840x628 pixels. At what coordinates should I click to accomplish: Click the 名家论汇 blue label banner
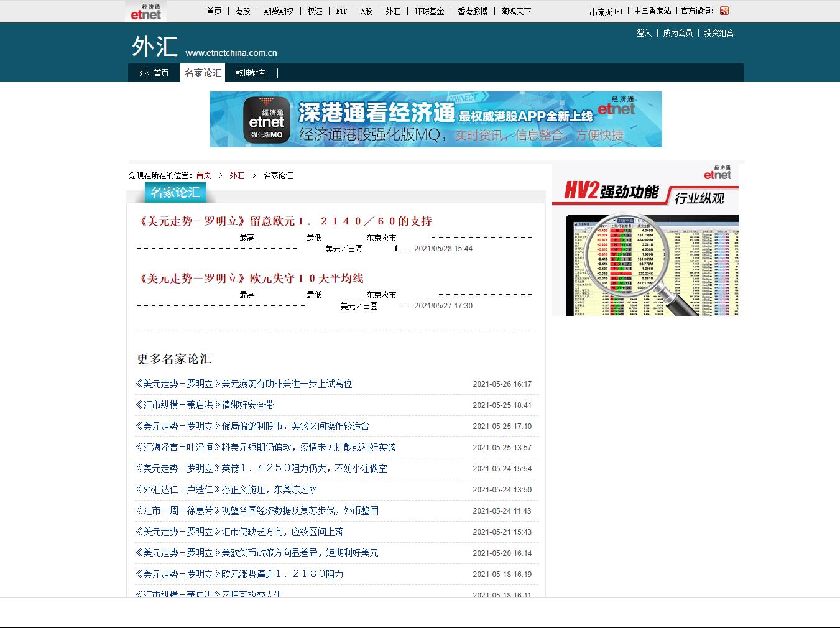point(176,192)
